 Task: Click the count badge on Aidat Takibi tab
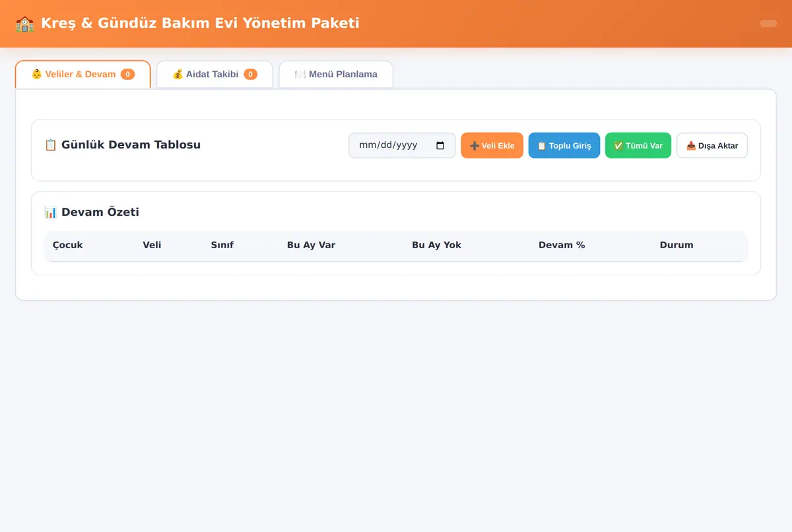click(251, 75)
